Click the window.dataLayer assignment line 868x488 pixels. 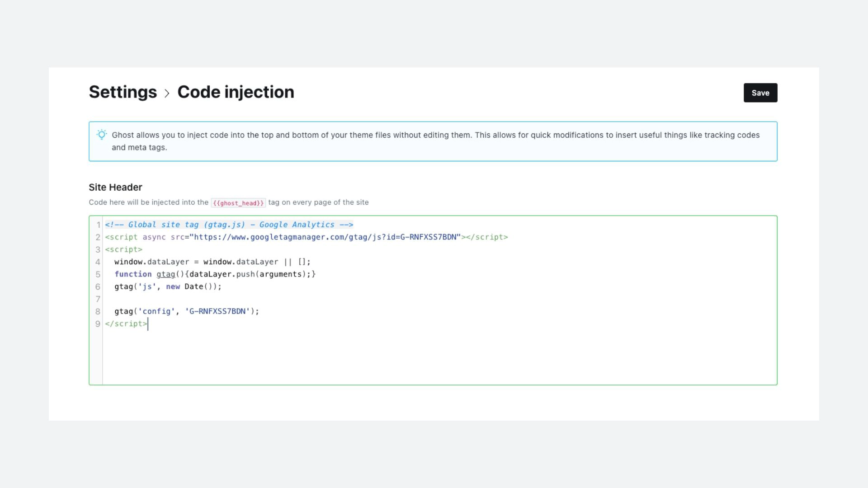212,262
